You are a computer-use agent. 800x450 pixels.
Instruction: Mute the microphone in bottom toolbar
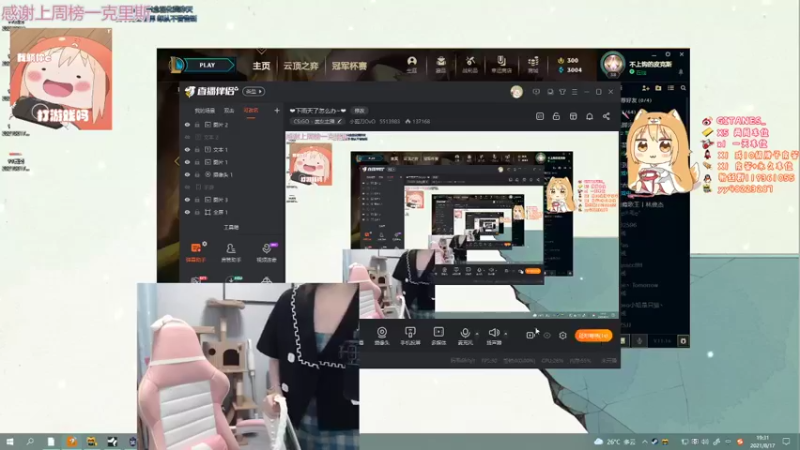pyautogui.click(x=465, y=336)
